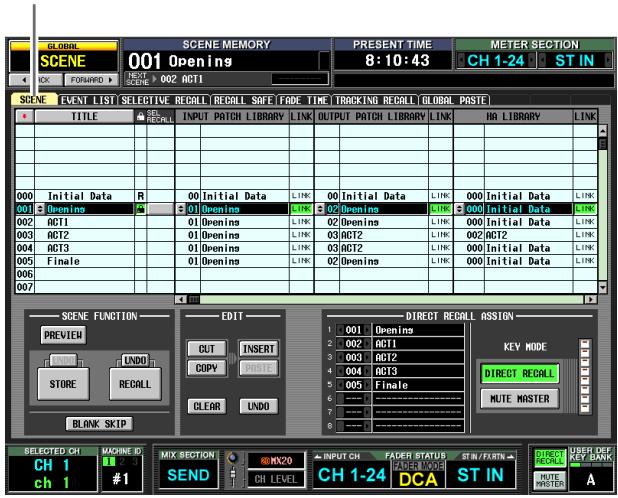
Task: Switch to the SELECTIVE RECALL tab
Action: point(164,100)
